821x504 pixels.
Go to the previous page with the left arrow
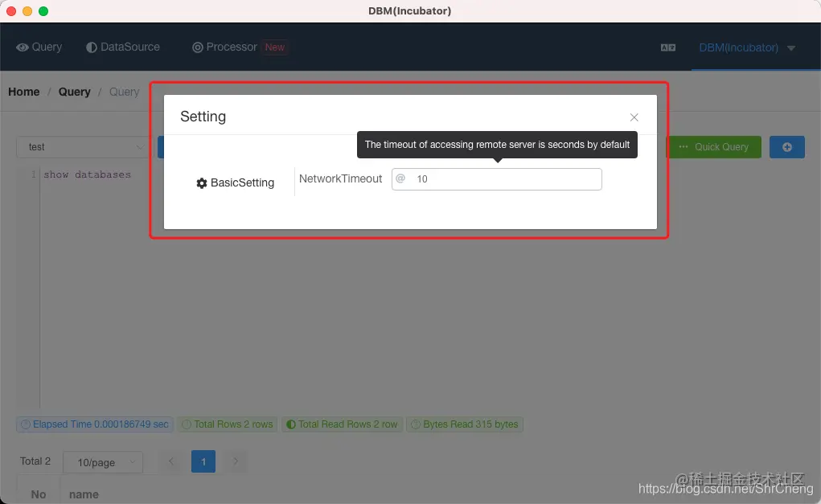click(x=171, y=461)
